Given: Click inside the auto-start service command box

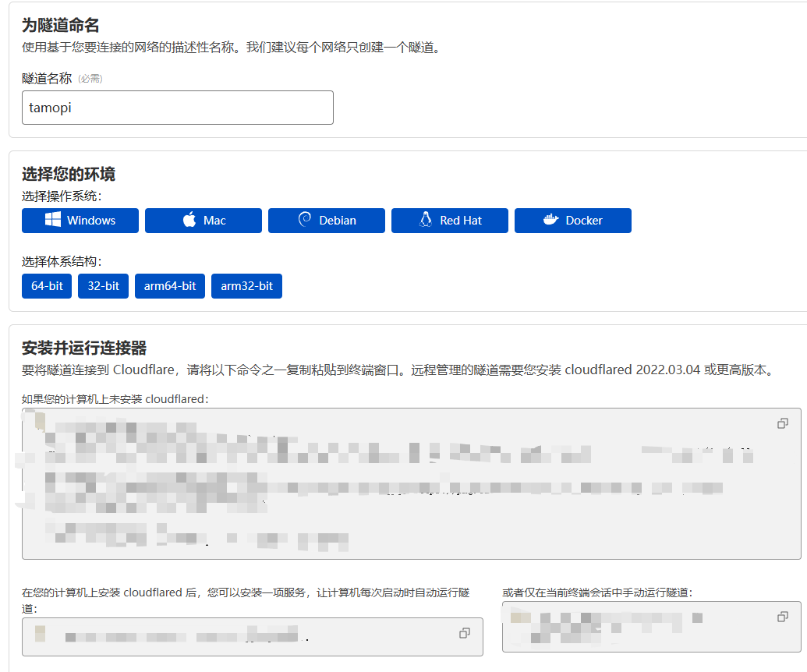Looking at the screenshot, I should pos(234,636).
